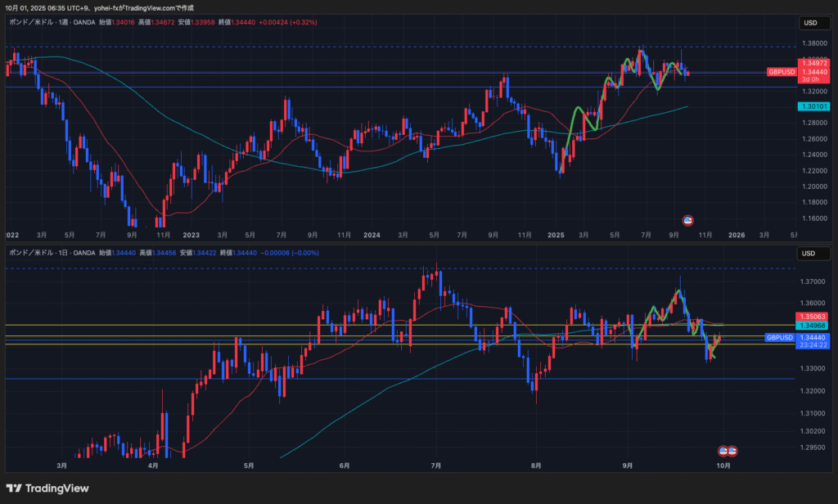Click the cyan 1.30101 moving average price label
Viewport: 838px width, 504px height.
pyautogui.click(x=814, y=106)
